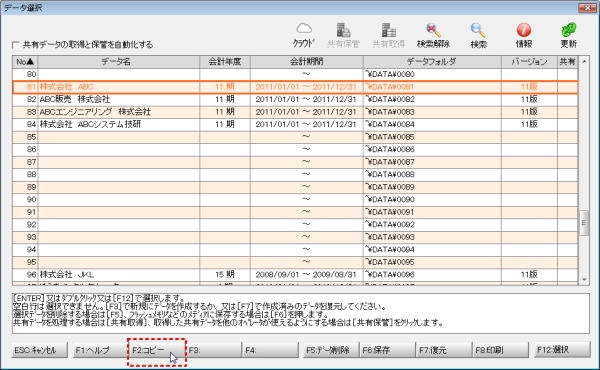Viewport: 600px width, 370px height.
Task: Select row 82 ABC販売 株式会社
Action: click(x=295, y=99)
